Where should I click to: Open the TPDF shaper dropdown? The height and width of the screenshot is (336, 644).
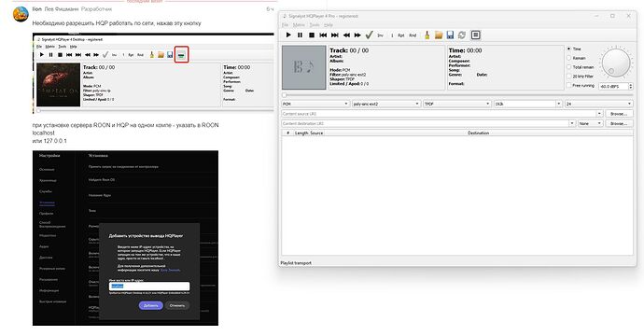coord(457,104)
